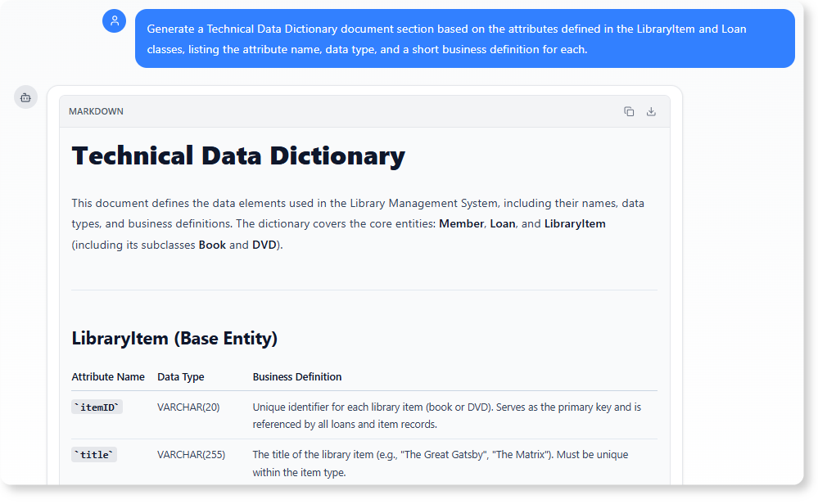Click the Technical Data Dictionary heading
The height and width of the screenshot is (504, 818).
pos(238,155)
